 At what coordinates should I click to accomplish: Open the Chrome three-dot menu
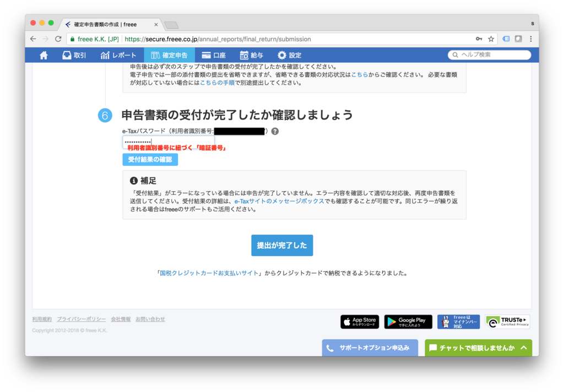pos(530,39)
